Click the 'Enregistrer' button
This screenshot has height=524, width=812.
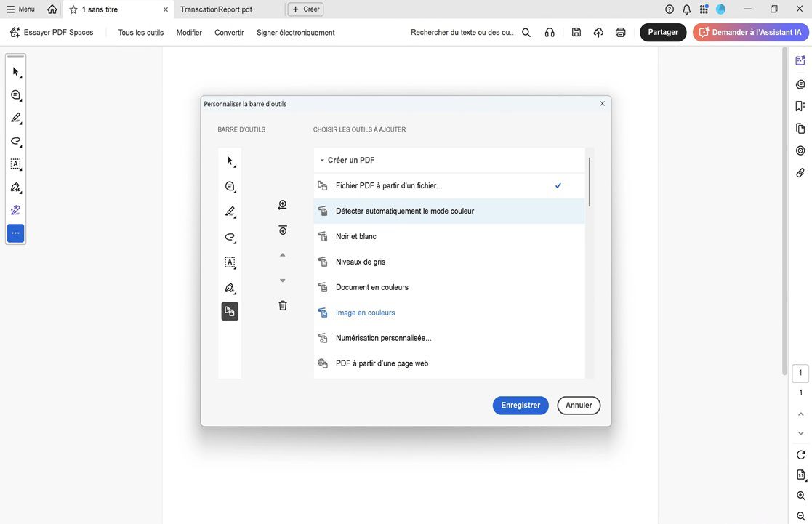pos(520,404)
